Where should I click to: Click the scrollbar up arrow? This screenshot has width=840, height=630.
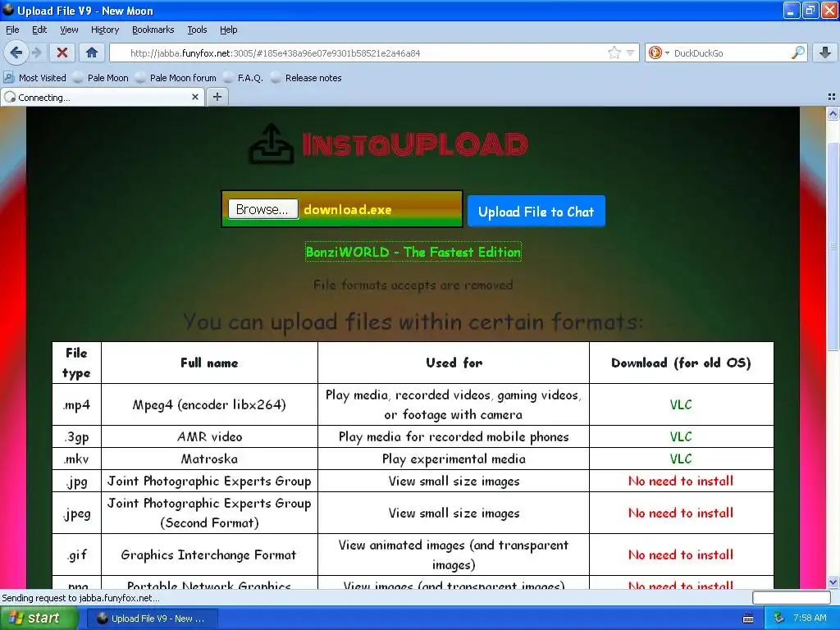(x=833, y=113)
